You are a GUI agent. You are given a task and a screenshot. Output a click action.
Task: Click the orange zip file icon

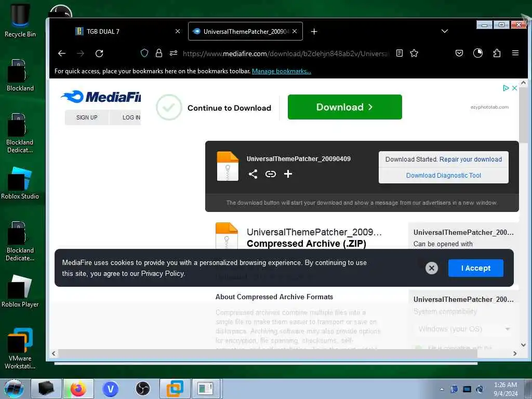228,166
